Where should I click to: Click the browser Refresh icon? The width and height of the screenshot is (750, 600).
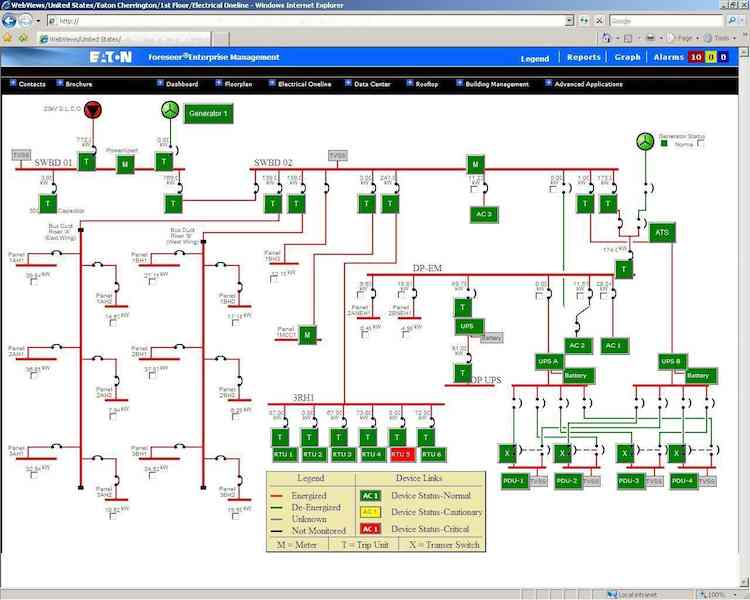tap(584, 21)
